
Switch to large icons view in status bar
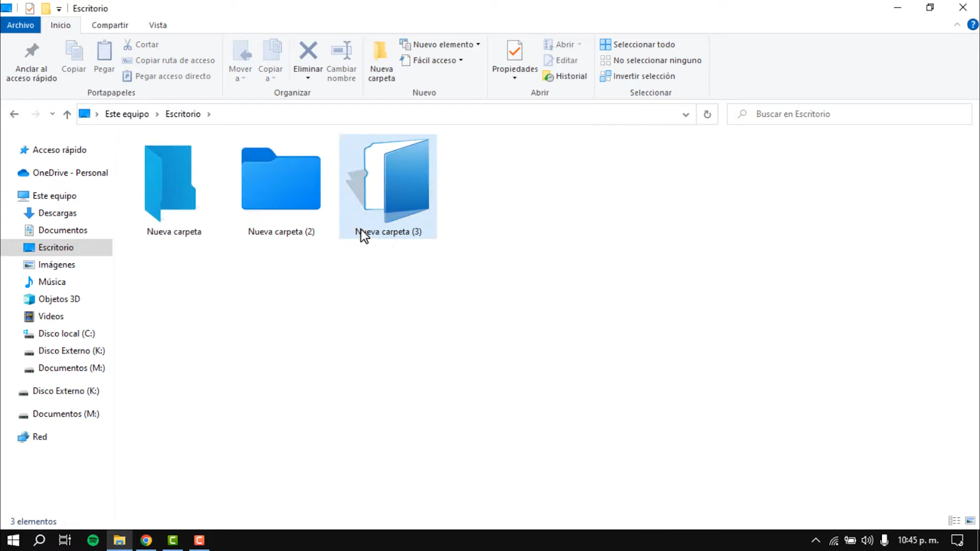coord(970,520)
